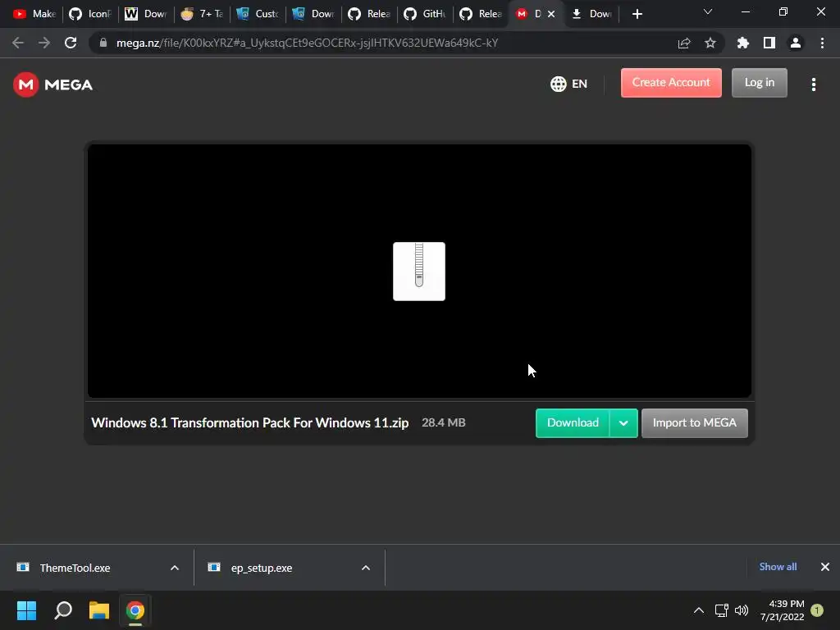
Task: Open File Explorer from taskbar
Action: 99,610
